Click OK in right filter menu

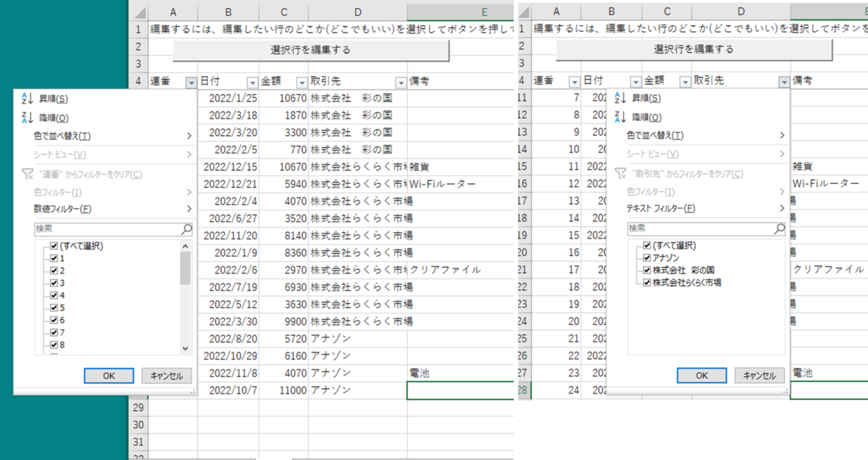(702, 375)
